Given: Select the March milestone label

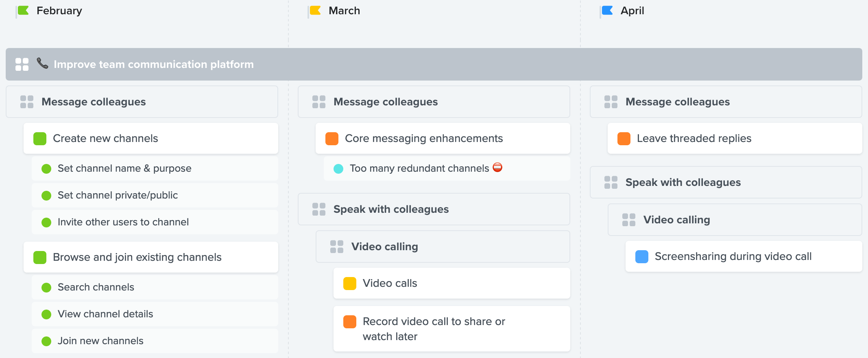Looking at the screenshot, I should point(345,11).
